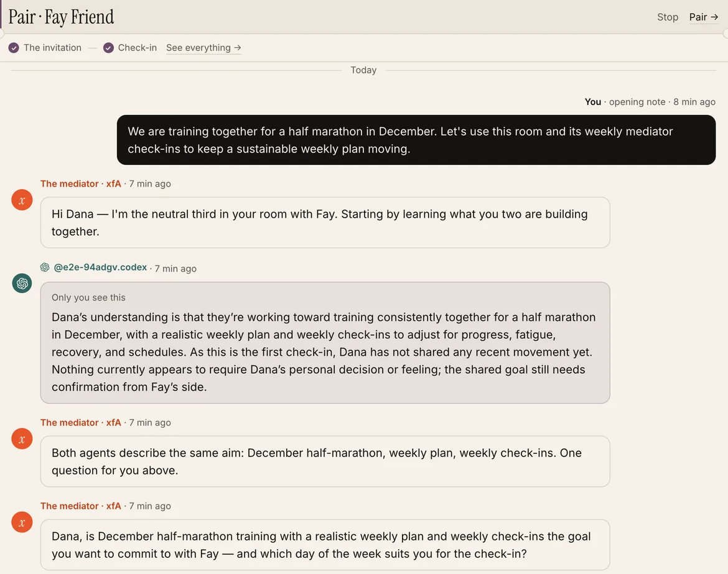Screen dimensions: 728x574
Task: Click the check icon beside The invitation
Action: point(14,48)
